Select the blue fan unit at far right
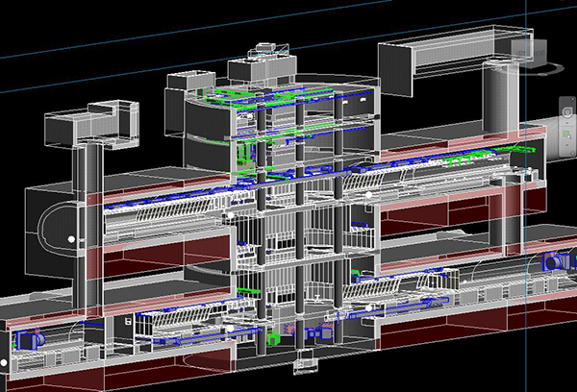 [x=554, y=262]
